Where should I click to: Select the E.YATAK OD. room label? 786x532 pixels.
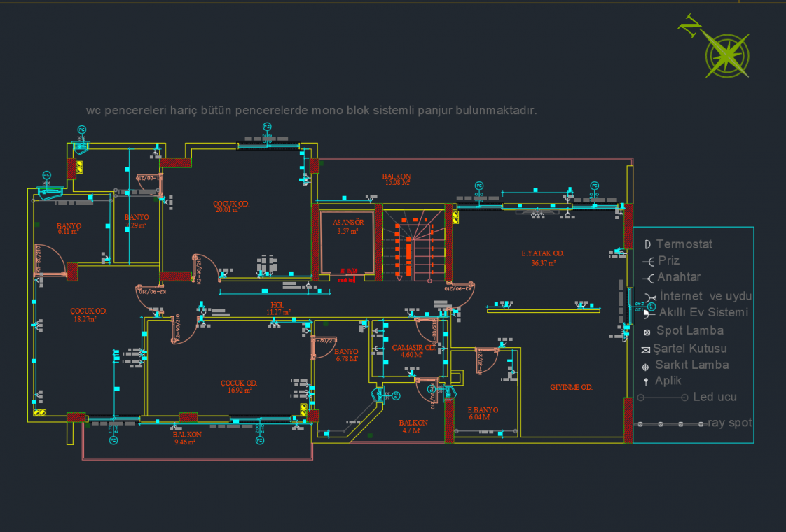coord(543,258)
